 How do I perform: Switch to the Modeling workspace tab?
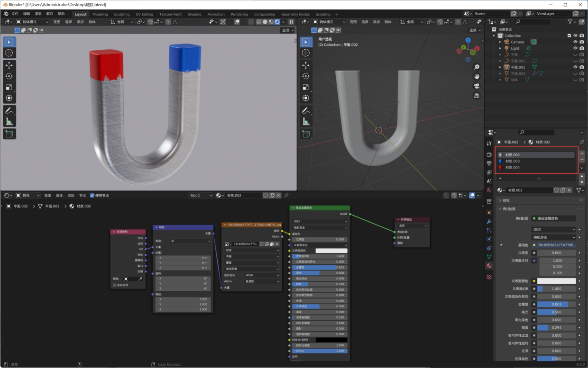tap(100, 14)
